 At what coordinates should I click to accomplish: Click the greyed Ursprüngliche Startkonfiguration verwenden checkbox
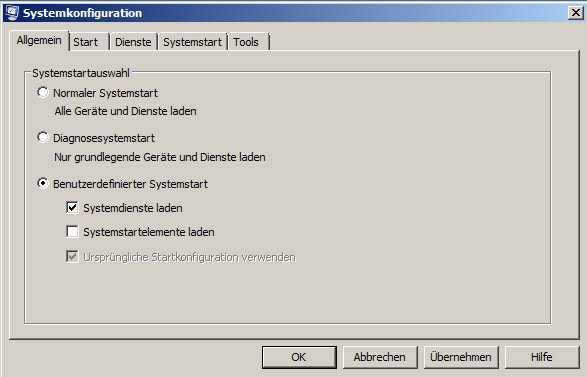(x=72, y=257)
